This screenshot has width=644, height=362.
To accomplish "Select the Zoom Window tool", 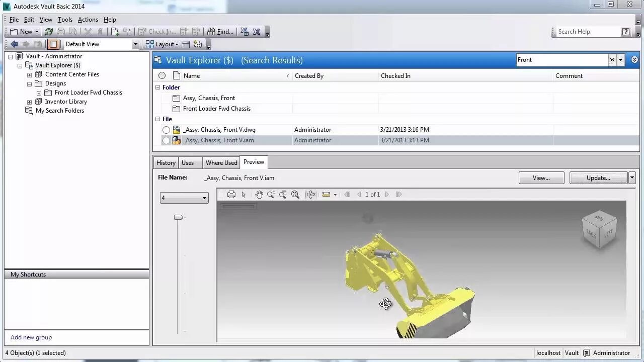I will [283, 195].
